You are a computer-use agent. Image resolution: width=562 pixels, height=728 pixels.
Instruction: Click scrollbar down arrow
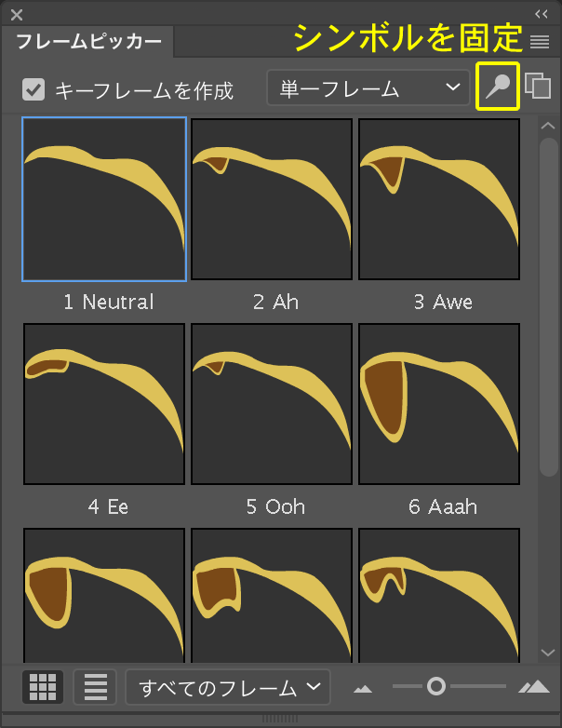pos(548,653)
